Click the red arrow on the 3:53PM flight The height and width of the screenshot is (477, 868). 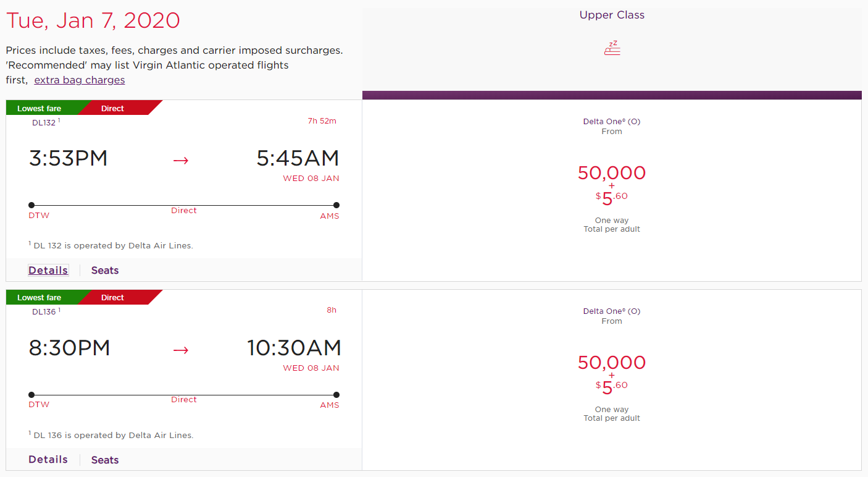click(181, 161)
